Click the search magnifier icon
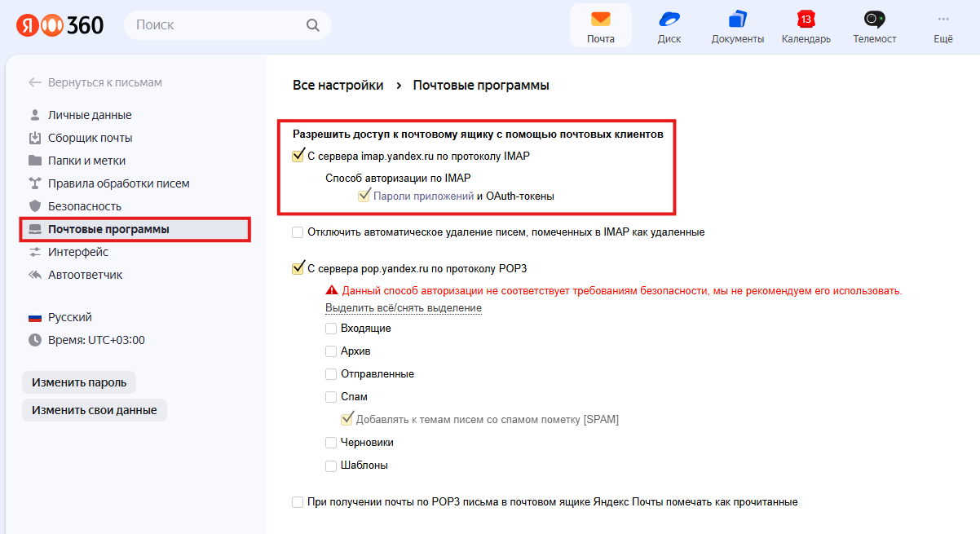The width and height of the screenshot is (980, 534). pos(313,25)
